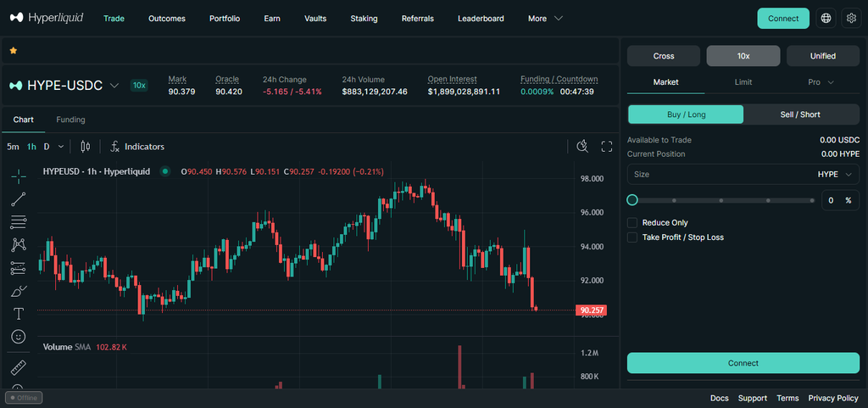Select the ruler measure tool
Image resolution: width=868 pixels, height=408 pixels.
[x=19, y=367]
